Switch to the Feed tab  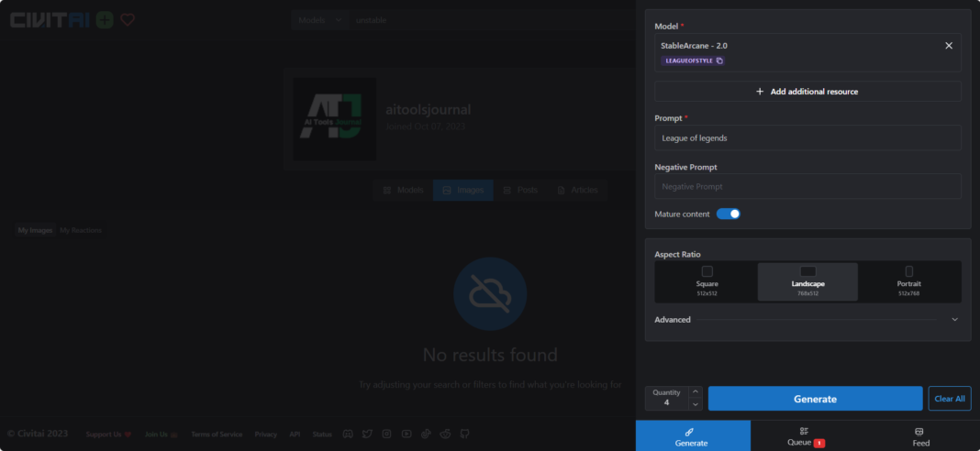click(920, 436)
